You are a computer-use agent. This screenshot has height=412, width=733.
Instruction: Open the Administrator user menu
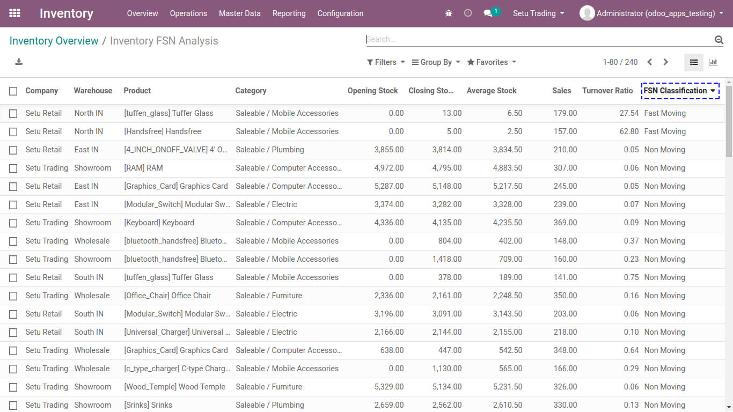click(x=651, y=13)
